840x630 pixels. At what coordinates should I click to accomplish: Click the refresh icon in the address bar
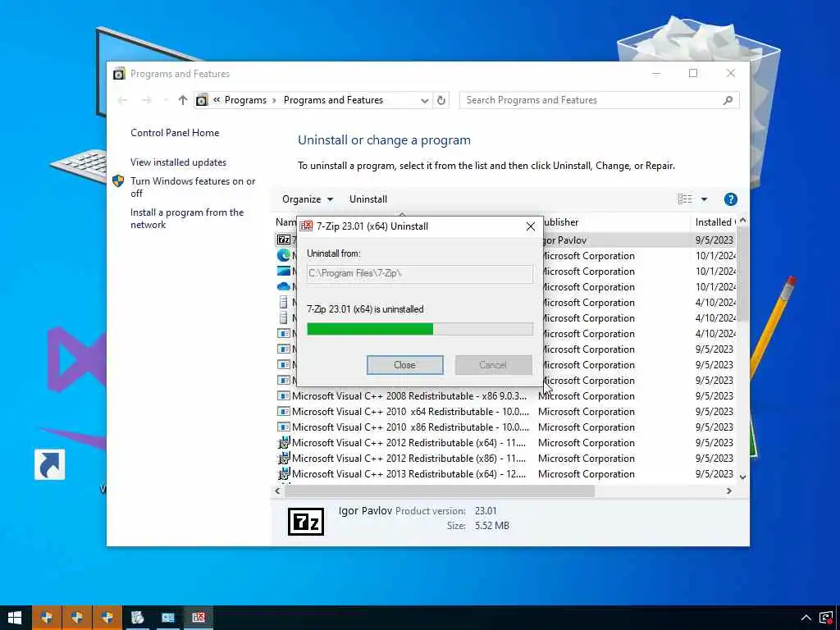click(441, 100)
